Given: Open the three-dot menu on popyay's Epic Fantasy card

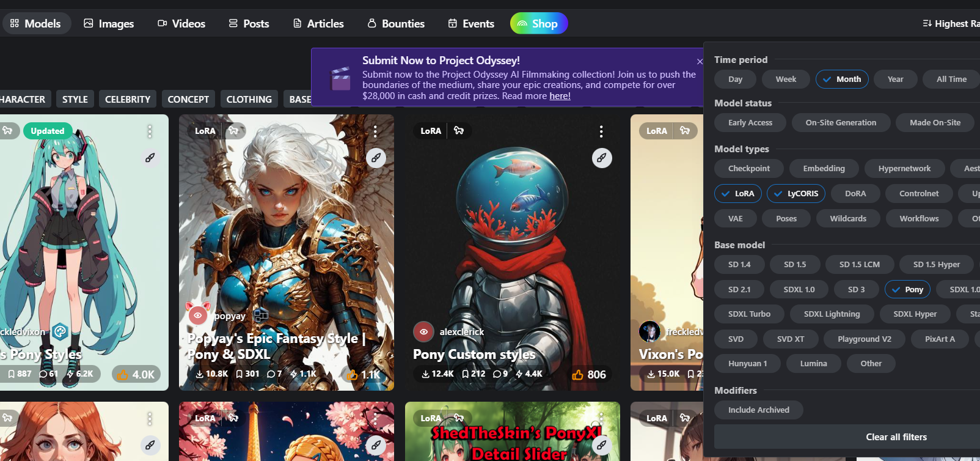Looking at the screenshot, I should [x=375, y=131].
